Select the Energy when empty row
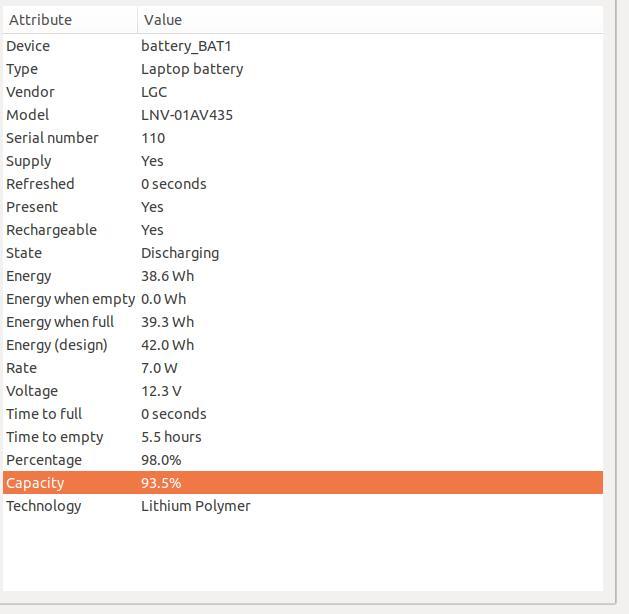This screenshot has height=614, width=629. tap(303, 299)
